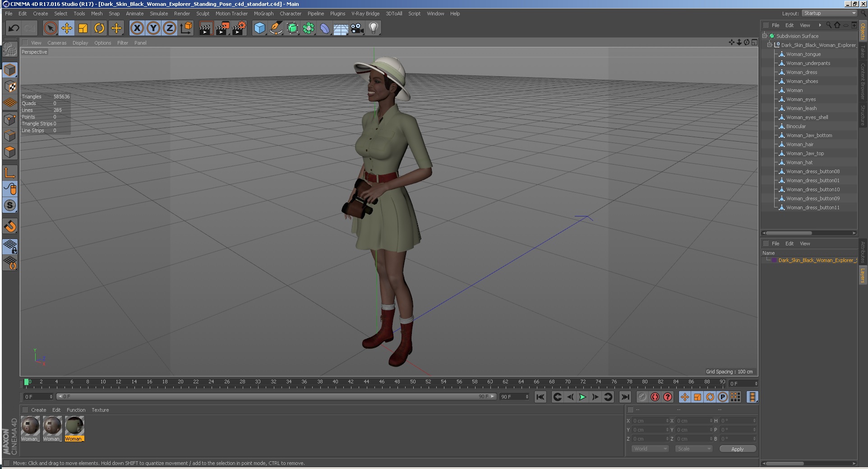Collapse the Subdivision Surface tree node

pos(765,36)
